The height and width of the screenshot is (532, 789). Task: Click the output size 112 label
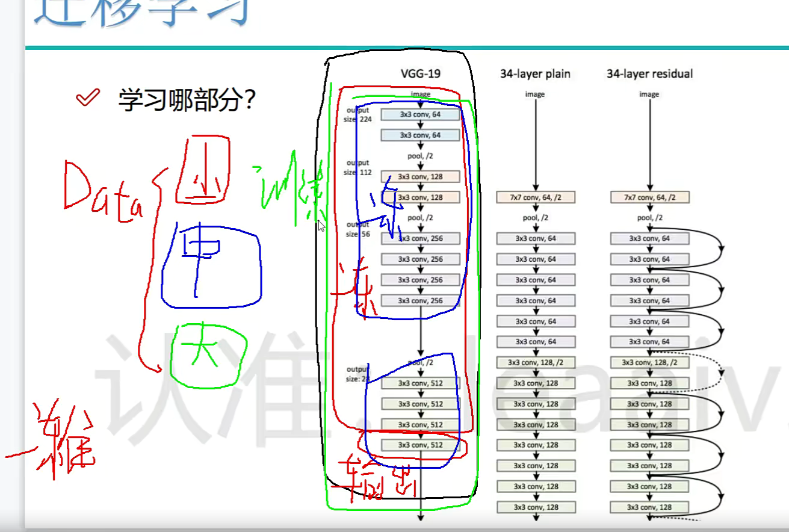coord(357,168)
